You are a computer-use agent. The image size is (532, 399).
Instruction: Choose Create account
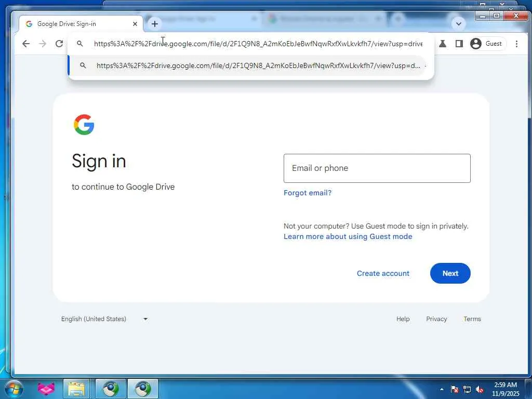[x=383, y=273]
